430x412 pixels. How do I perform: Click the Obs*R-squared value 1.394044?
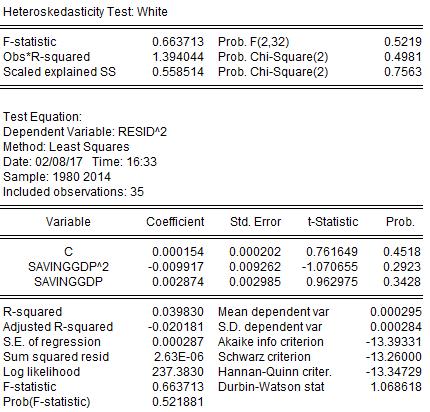tap(178, 57)
